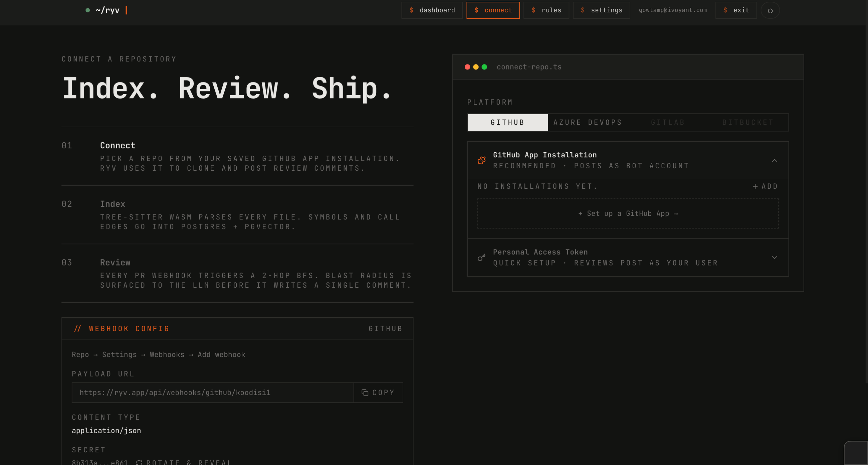Select step 01 Connect heading
Screen dimensions: 868x465
pos(118,145)
